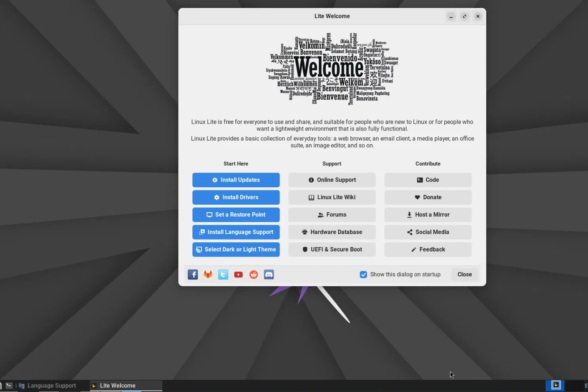Uncheck Show this dialog on startup
The width and height of the screenshot is (588, 392).
coord(363,274)
